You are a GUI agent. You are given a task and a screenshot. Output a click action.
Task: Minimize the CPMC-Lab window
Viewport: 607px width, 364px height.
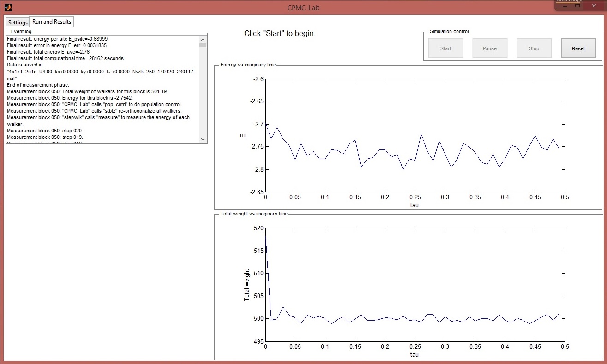[x=564, y=6]
